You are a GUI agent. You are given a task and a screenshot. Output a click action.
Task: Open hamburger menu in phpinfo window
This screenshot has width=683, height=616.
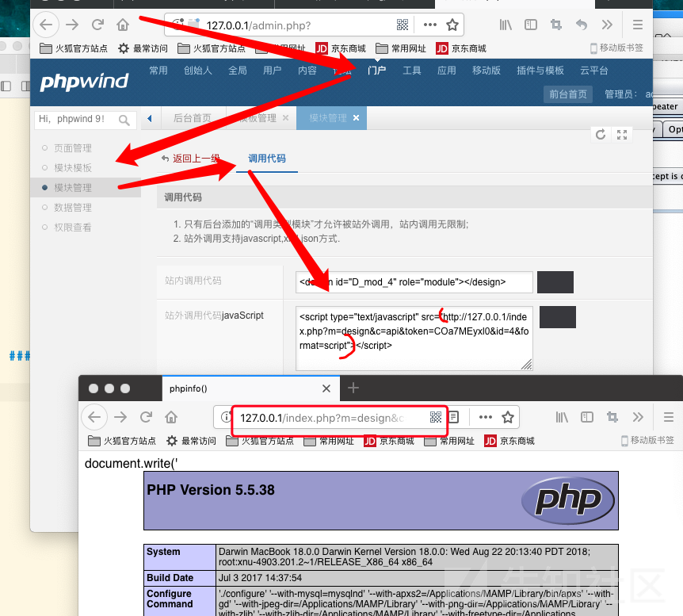point(668,418)
